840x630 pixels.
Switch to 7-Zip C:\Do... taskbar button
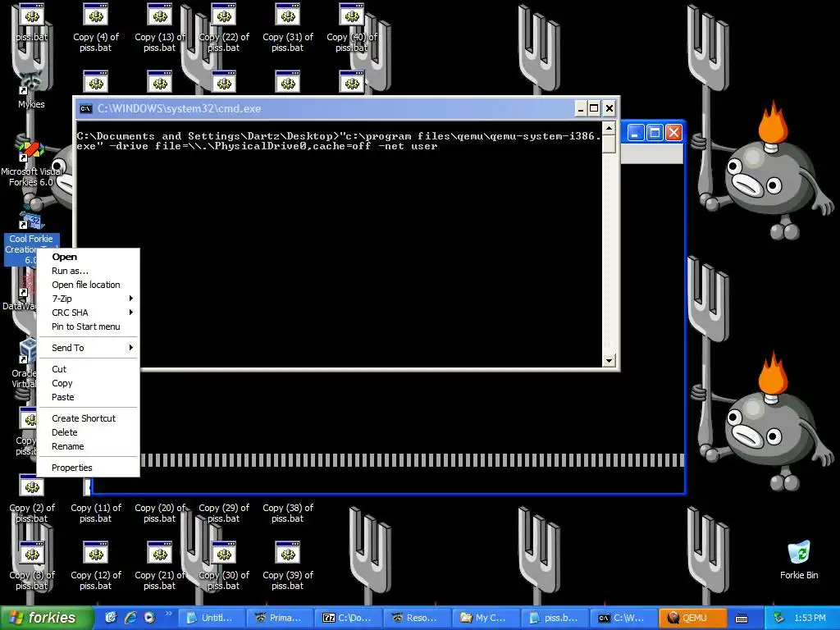click(349, 618)
